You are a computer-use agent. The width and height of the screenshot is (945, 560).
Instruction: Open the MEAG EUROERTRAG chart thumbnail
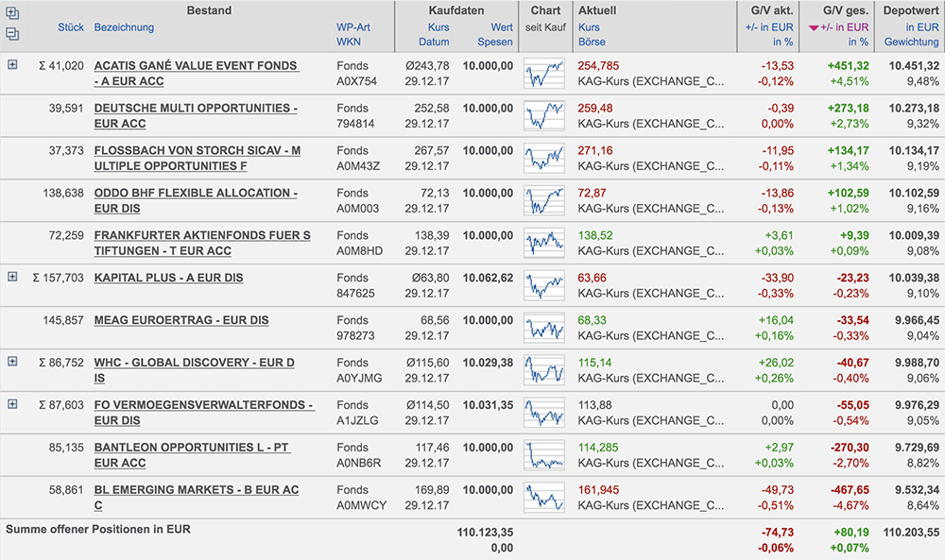click(544, 328)
